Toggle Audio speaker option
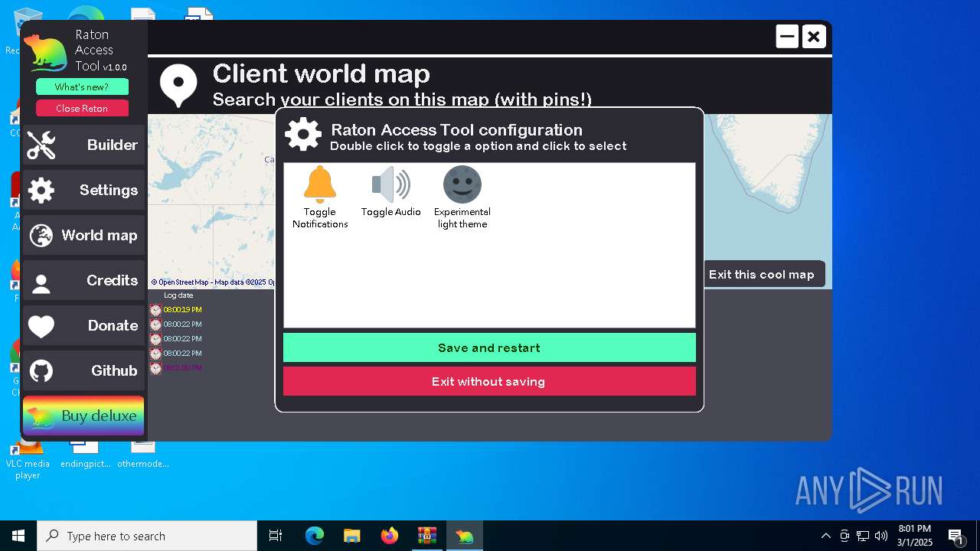980x551 pixels. pyautogui.click(x=391, y=192)
